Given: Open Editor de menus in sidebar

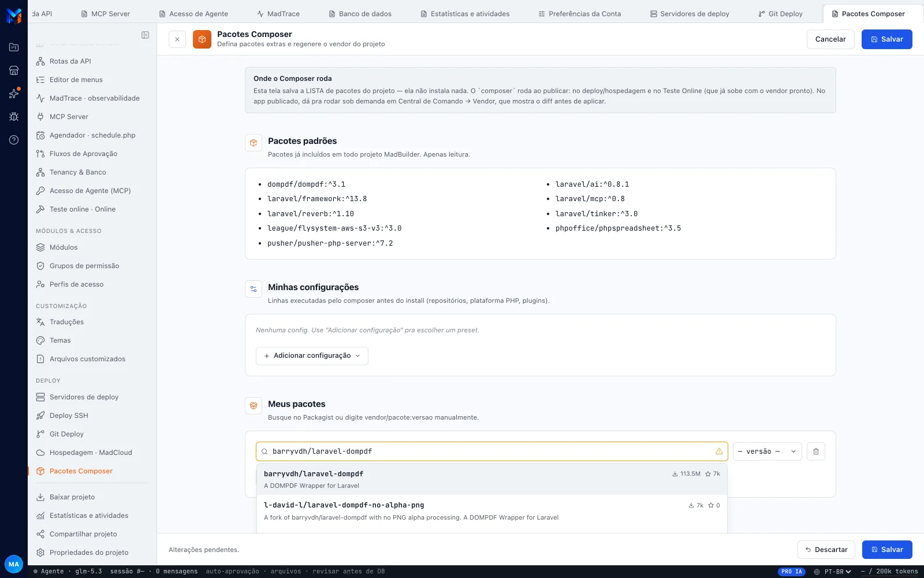Looking at the screenshot, I should pyautogui.click(x=76, y=80).
